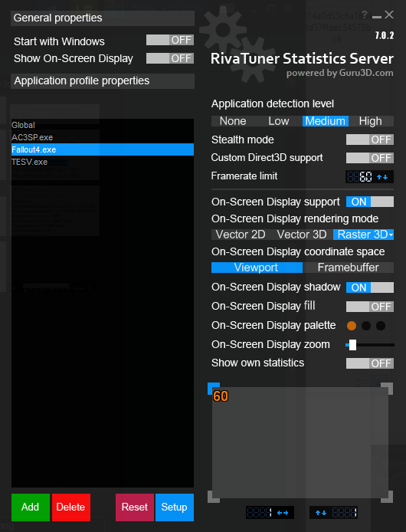Screen dimensions: 406x532
Task: Click horizontal position left-right arrows
Action: pyautogui.click(x=283, y=513)
